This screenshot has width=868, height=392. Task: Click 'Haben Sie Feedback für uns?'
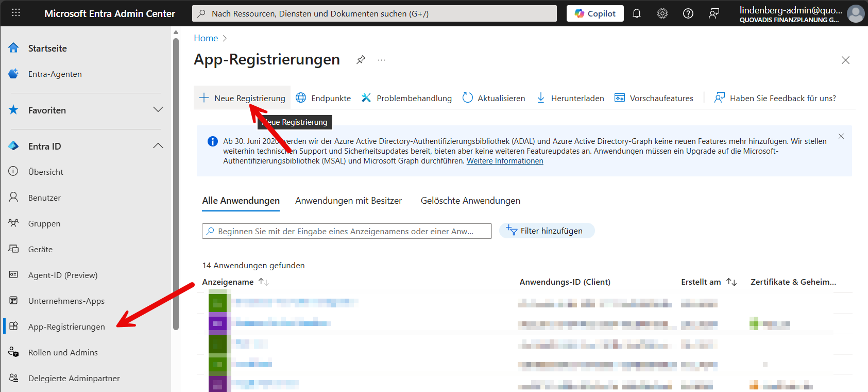pyautogui.click(x=775, y=98)
